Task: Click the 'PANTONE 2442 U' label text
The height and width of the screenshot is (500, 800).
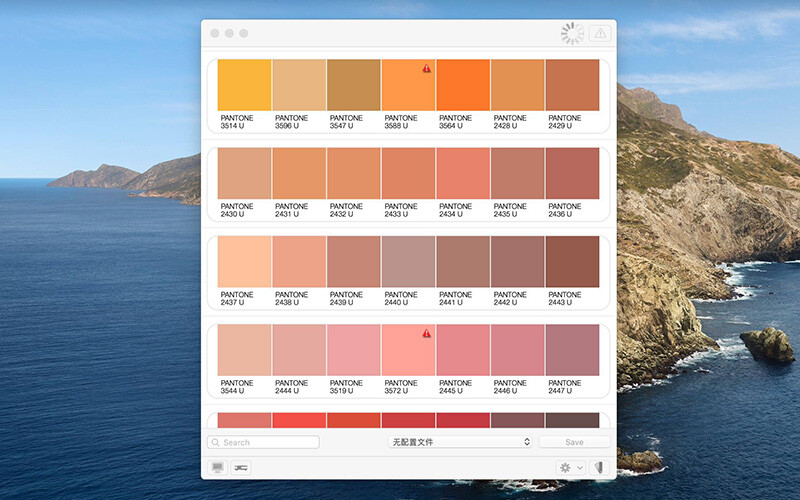Action: [x=510, y=298]
